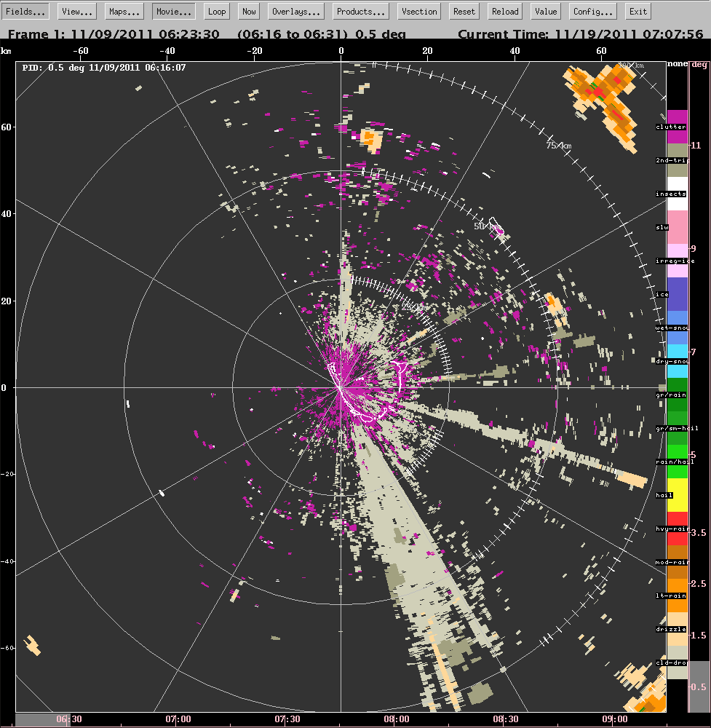Screen dimensions: 711x728
Task: Click the Value button
Action: [x=546, y=12]
